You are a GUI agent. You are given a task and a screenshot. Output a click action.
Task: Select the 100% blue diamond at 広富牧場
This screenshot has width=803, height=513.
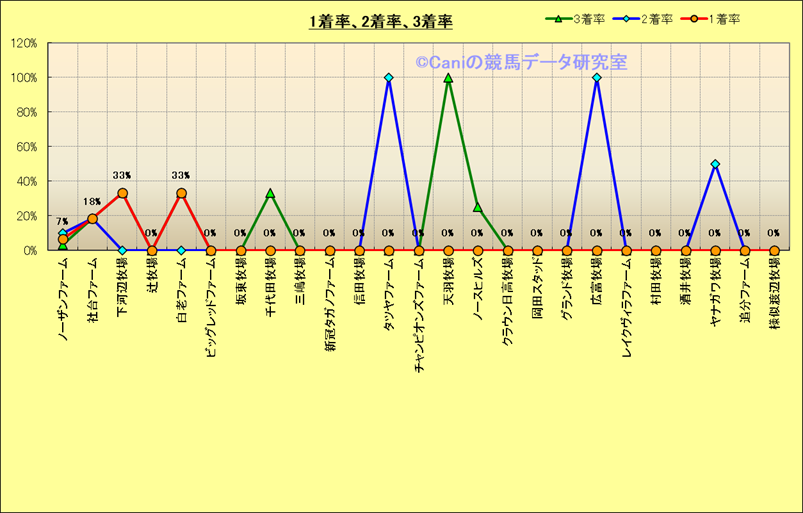(596, 77)
